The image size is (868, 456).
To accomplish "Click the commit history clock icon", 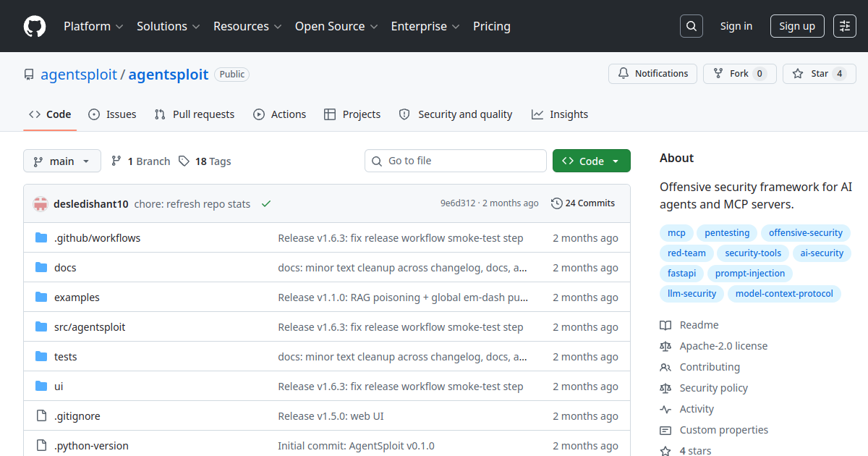I will coord(556,203).
